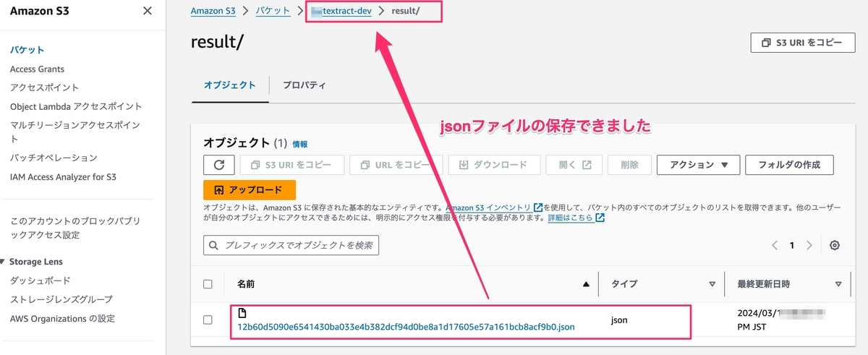
Task: Open このアカウントのブロックパブリックアクセス設定
Action: click(75, 228)
